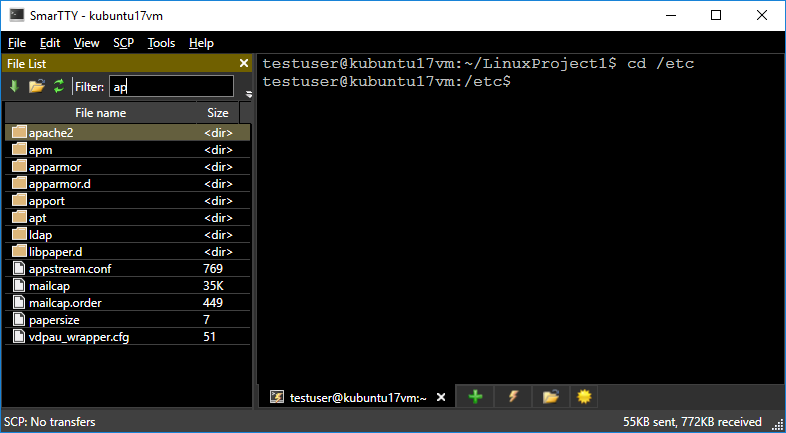The width and height of the screenshot is (786, 433).
Task: Click the apt folder icon
Action: (19, 218)
